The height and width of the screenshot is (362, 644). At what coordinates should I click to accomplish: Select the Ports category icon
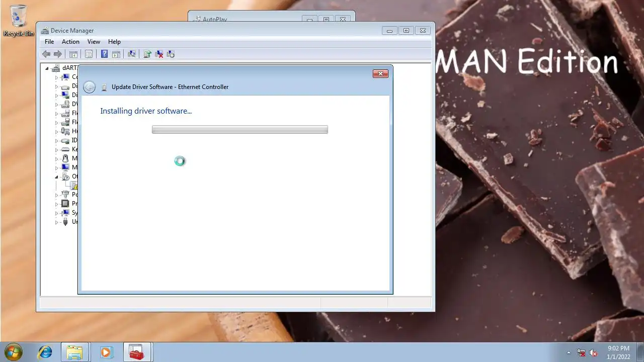pos(65,195)
